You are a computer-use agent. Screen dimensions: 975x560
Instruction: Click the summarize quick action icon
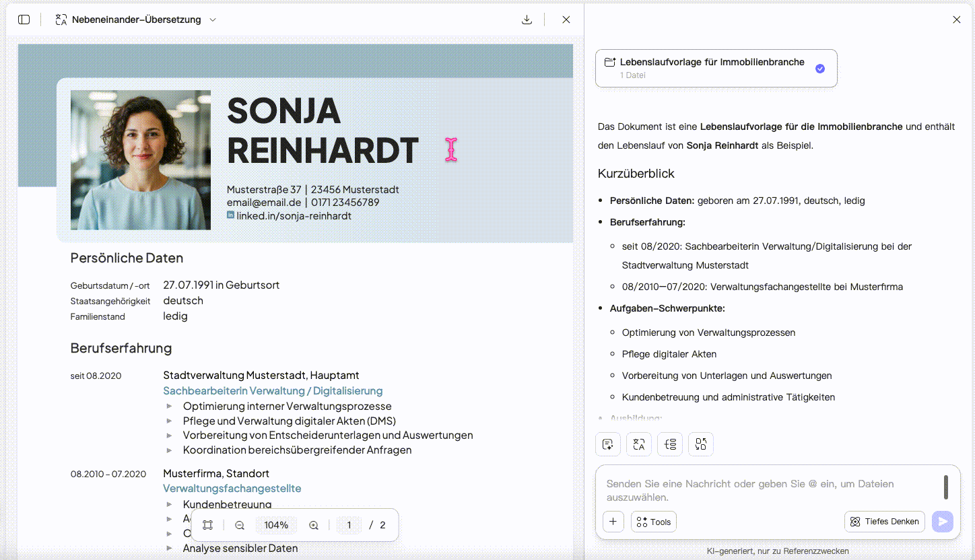tap(608, 444)
